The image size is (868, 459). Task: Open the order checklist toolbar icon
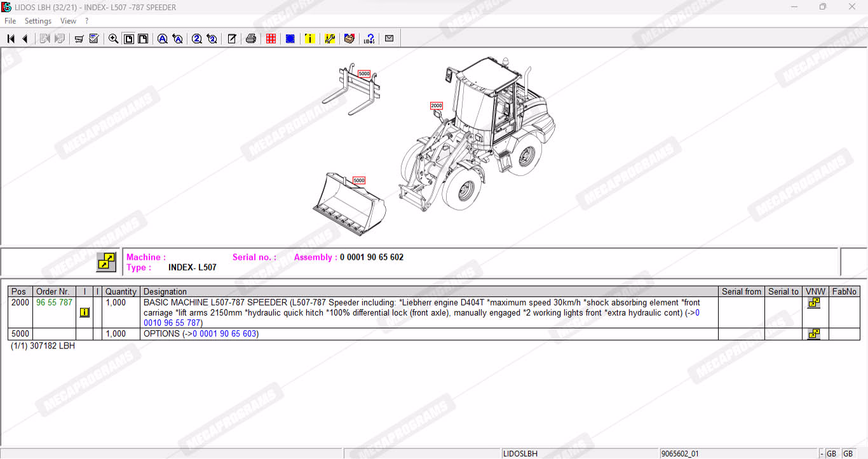94,39
